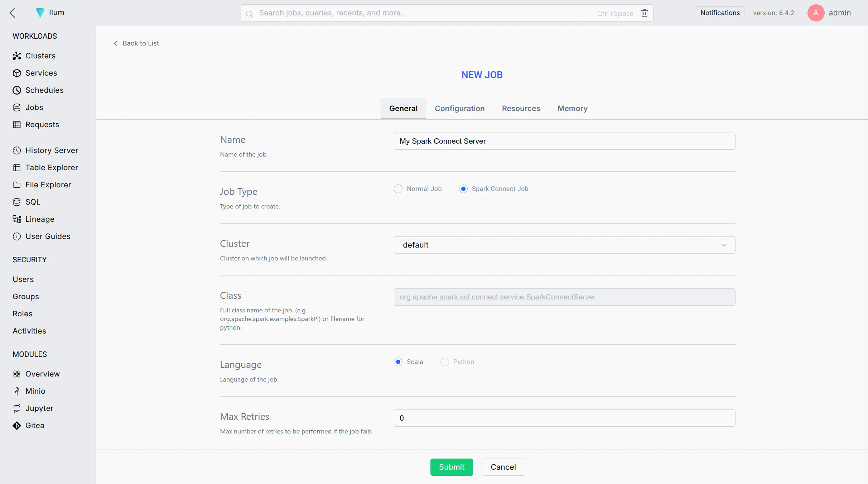Image resolution: width=868 pixels, height=484 pixels.
Task: Switch to the Configuration tab
Action: pyautogui.click(x=459, y=108)
